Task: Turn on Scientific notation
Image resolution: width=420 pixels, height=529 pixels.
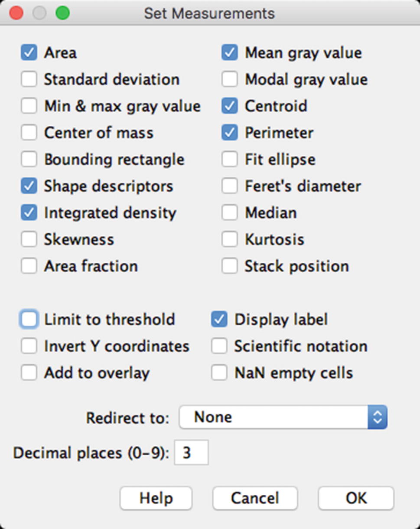Action: (x=219, y=346)
